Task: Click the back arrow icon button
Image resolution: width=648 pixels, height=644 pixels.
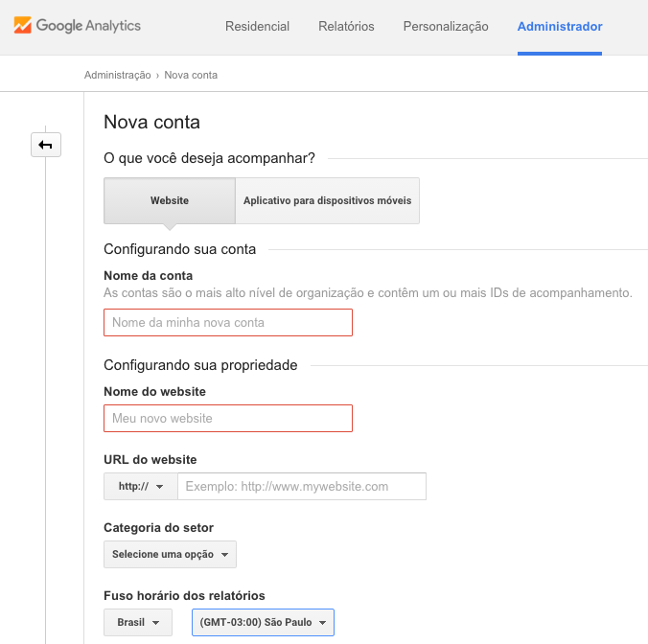Action: (x=46, y=145)
